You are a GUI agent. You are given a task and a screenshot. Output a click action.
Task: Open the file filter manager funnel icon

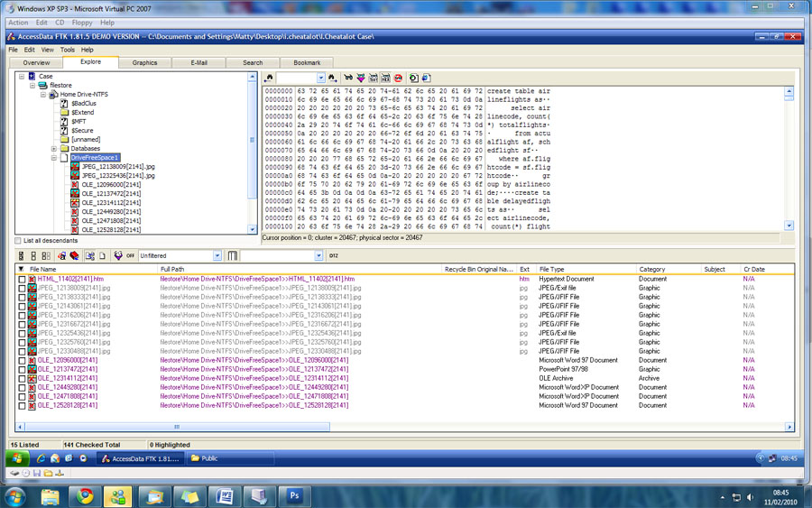pos(118,256)
